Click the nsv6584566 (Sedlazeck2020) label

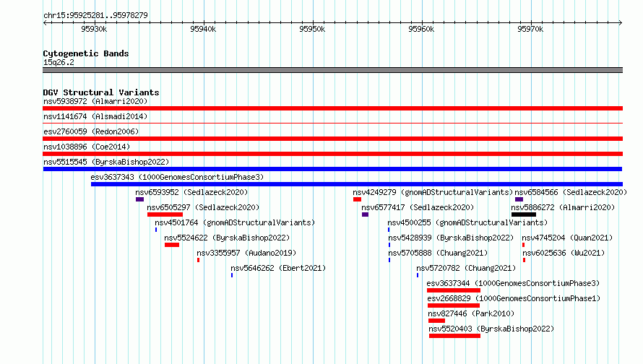[x=571, y=192]
